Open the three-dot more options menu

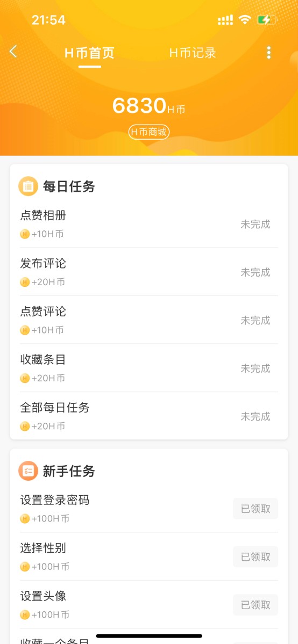tap(269, 53)
